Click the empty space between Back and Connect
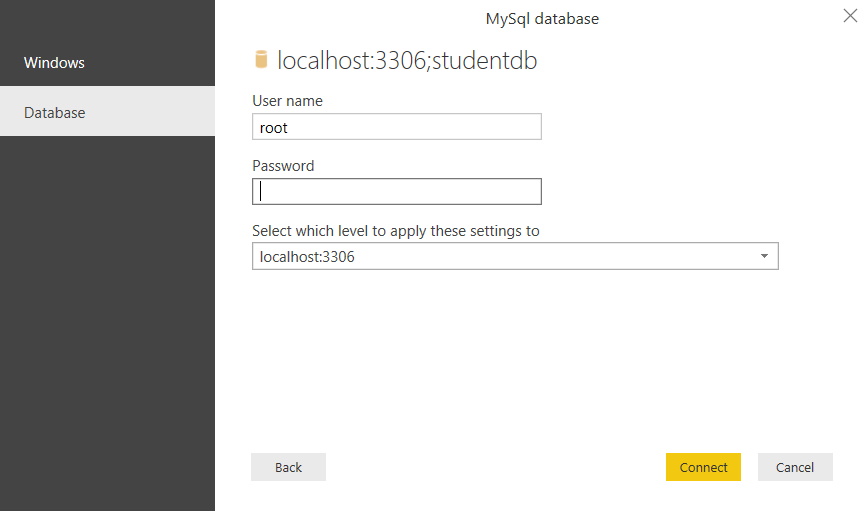This screenshot has height=511, width=865. point(495,467)
